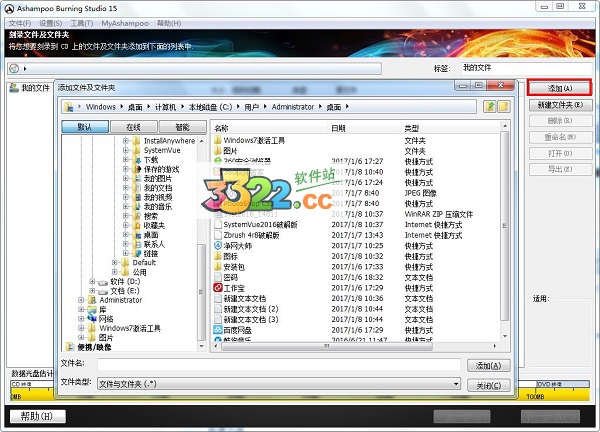600x432 pixels.
Task: Sort by 类型 column header
Action: (412, 128)
